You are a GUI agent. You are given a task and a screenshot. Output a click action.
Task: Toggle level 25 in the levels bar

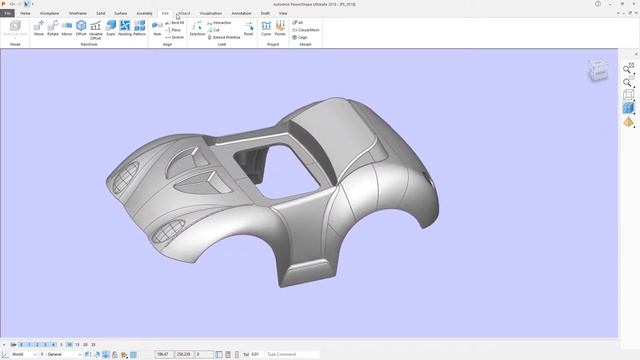[x=93, y=344]
